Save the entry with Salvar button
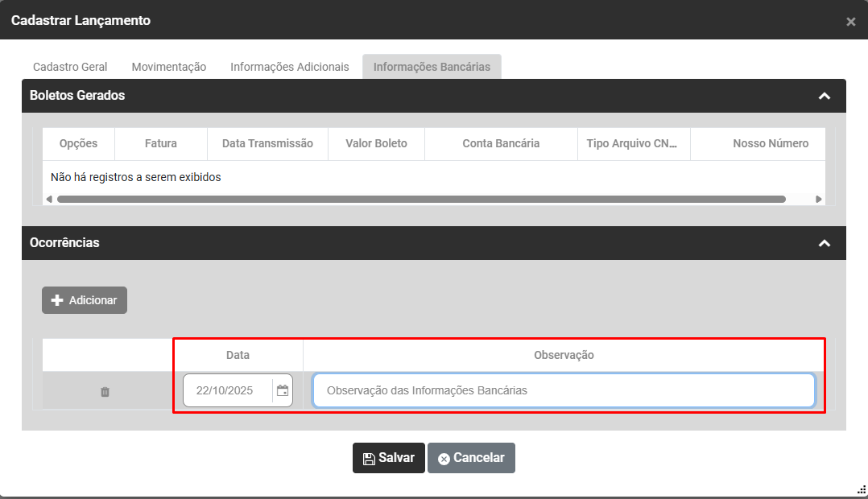Screen dimensions: 868x499 click(x=389, y=458)
